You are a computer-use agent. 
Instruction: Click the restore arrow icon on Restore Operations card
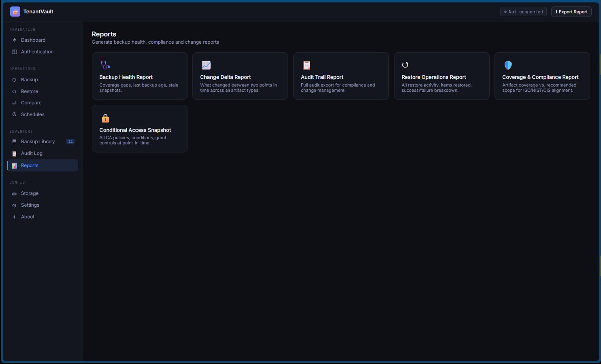[405, 65]
